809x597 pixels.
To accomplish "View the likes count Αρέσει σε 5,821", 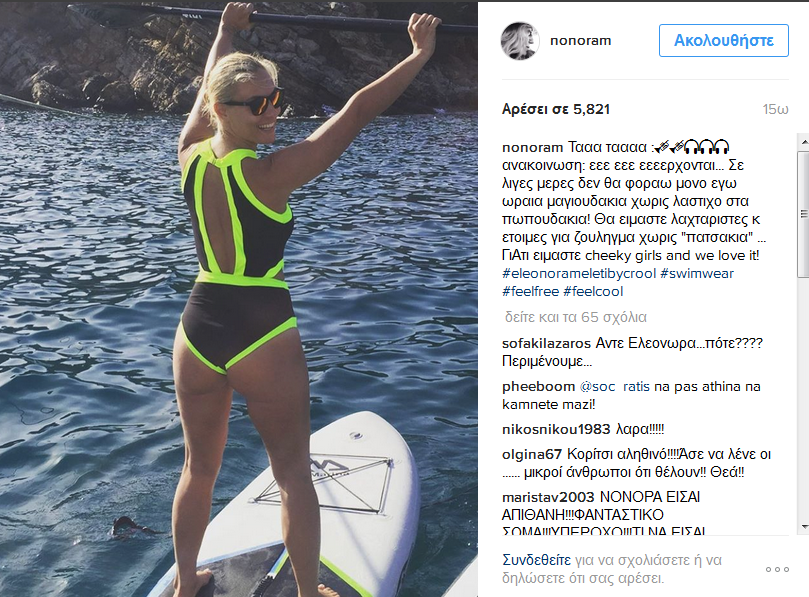I will coord(556,109).
